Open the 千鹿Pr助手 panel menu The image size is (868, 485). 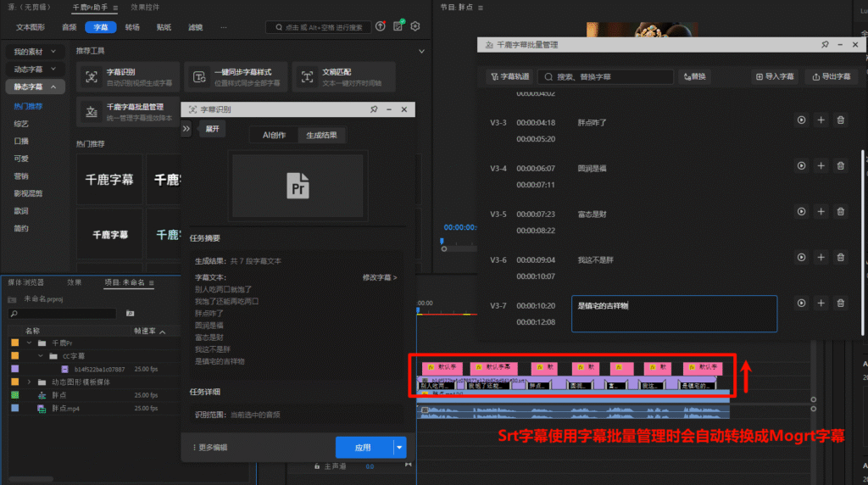[x=115, y=8]
